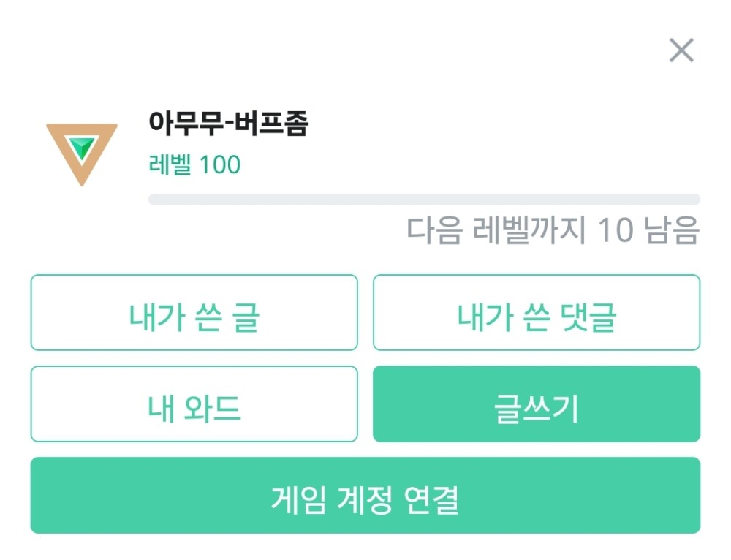
Task: Click the level progress bar
Action: (424, 200)
